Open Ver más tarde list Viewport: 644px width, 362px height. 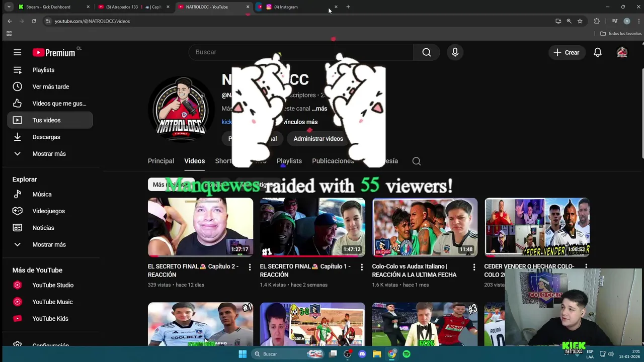click(x=50, y=86)
